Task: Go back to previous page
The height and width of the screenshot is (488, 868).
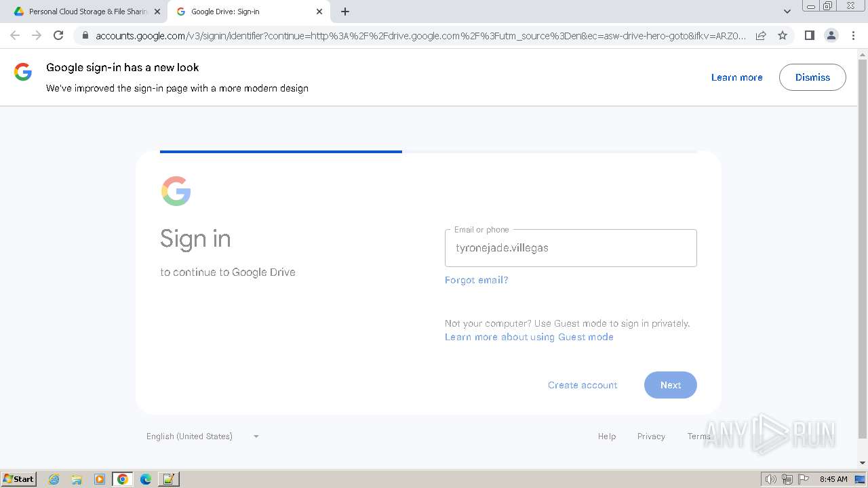Action: tap(15, 35)
